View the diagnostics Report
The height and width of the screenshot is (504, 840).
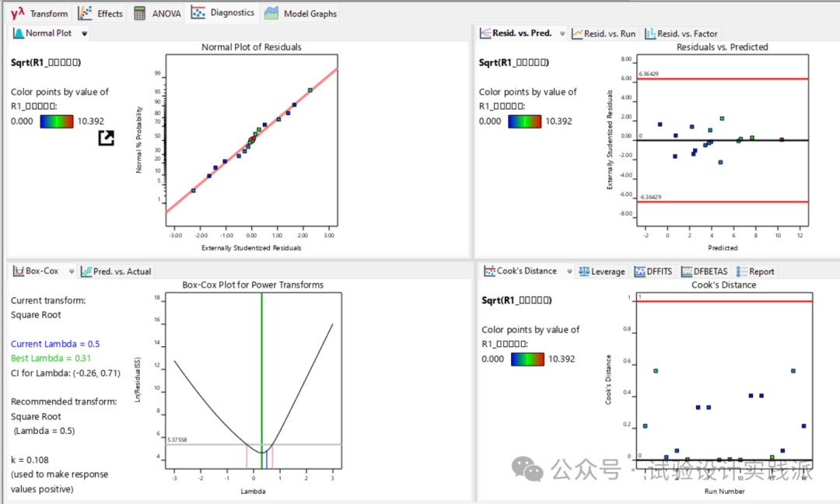pyautogui.click(x=755, y=271)
